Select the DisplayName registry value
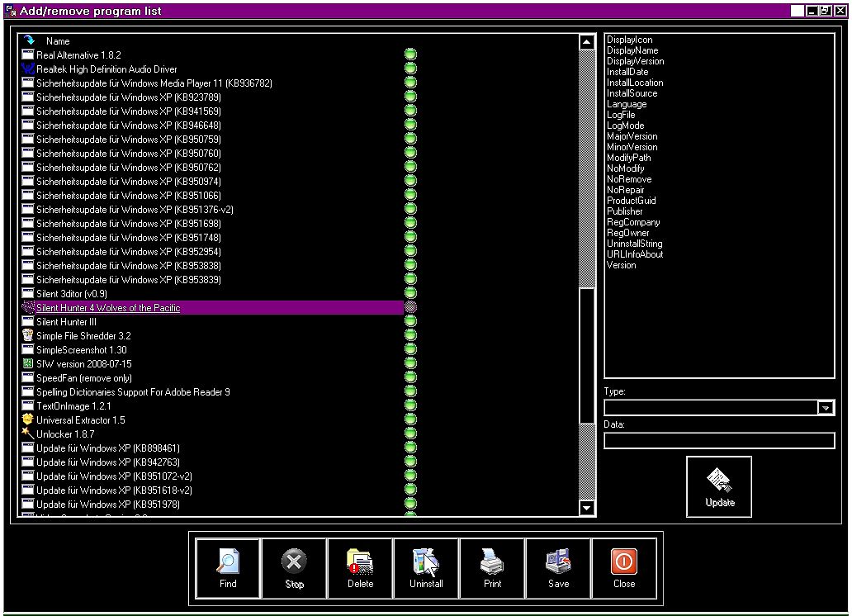This screenshot has height=616, width=852. 633,50
